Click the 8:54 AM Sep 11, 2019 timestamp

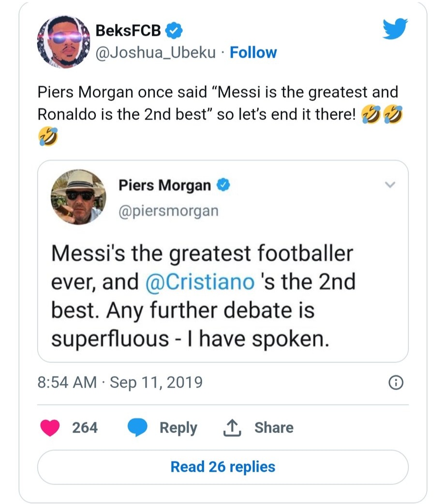119,383
